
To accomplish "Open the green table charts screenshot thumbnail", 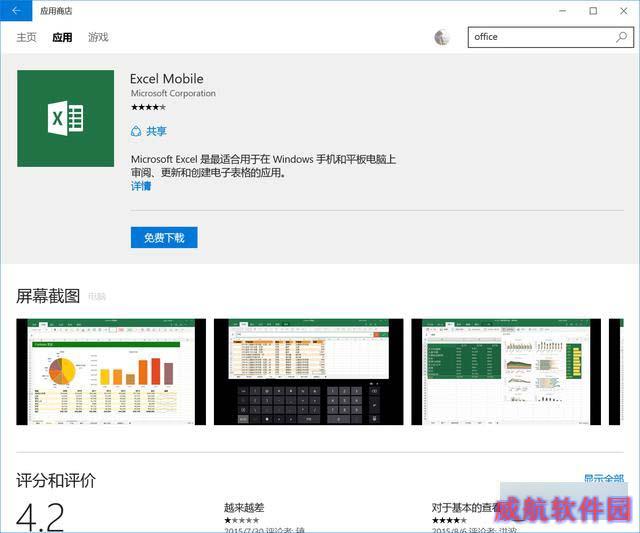I will tap(506, 372).
